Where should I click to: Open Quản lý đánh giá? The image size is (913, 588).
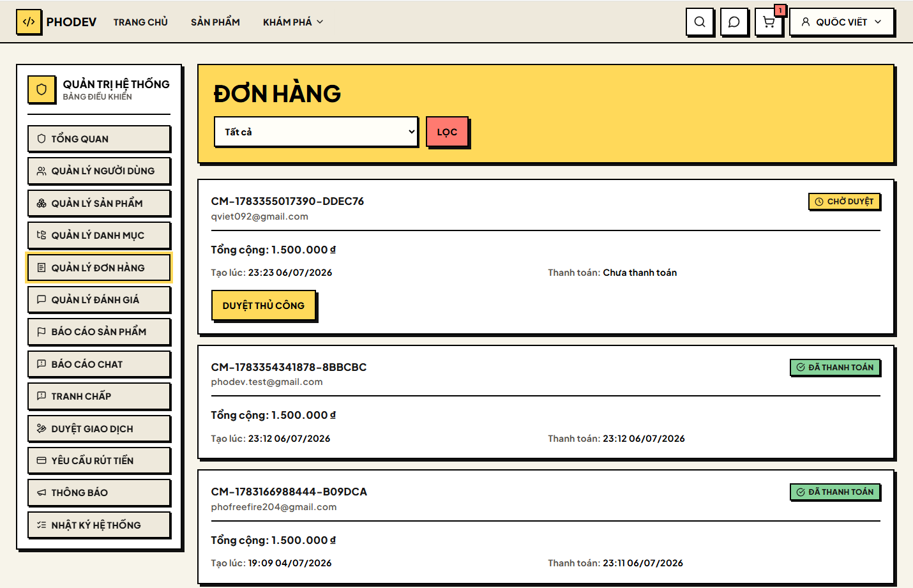pyautogui.click(x=99, y=299)
